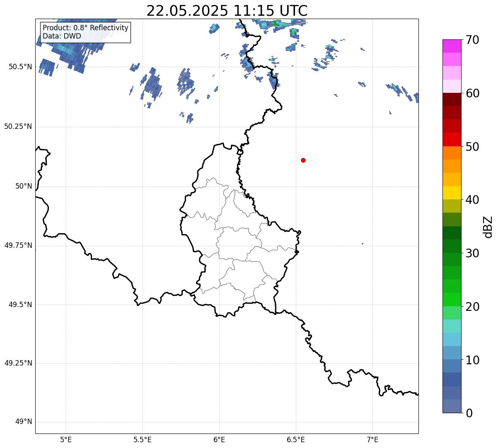Click the latitude label 49°N
Screen dimensions: 498x448
point(24,422)
